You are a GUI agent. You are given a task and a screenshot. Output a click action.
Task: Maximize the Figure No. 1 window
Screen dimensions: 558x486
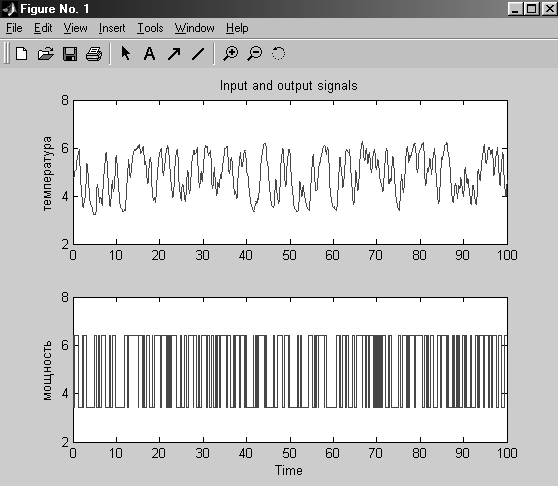pos(531,9)
